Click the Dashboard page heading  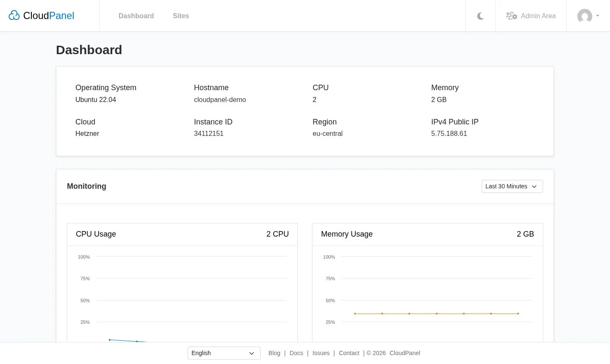pyautogui.click(x=89, y=50)
